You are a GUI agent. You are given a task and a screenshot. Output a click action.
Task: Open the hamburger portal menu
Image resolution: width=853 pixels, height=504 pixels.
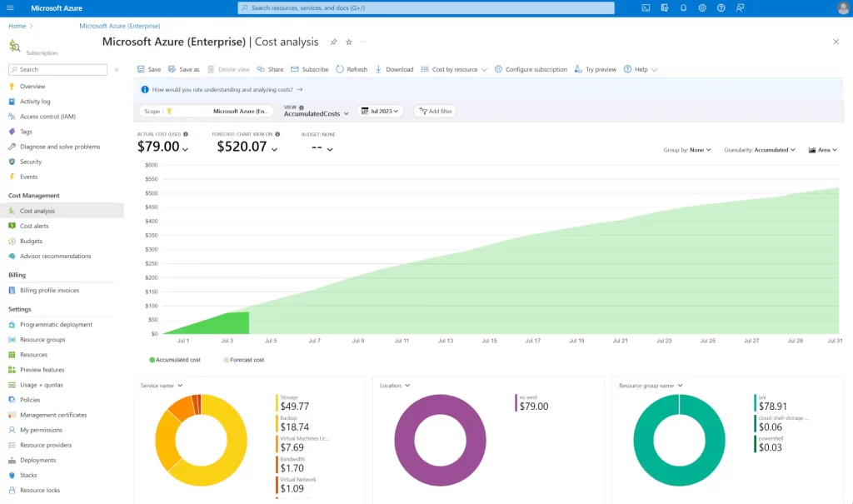10,8
